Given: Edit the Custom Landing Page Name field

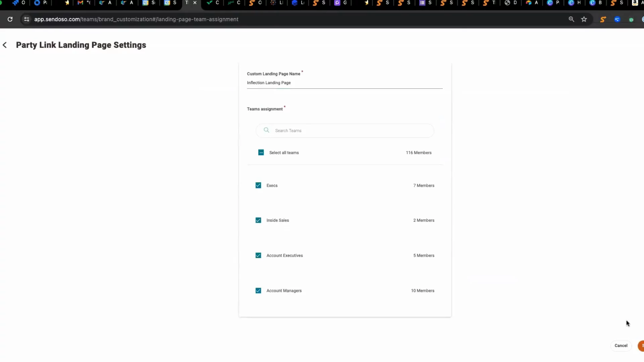Looking at the screenshot, I should (344, 83).
